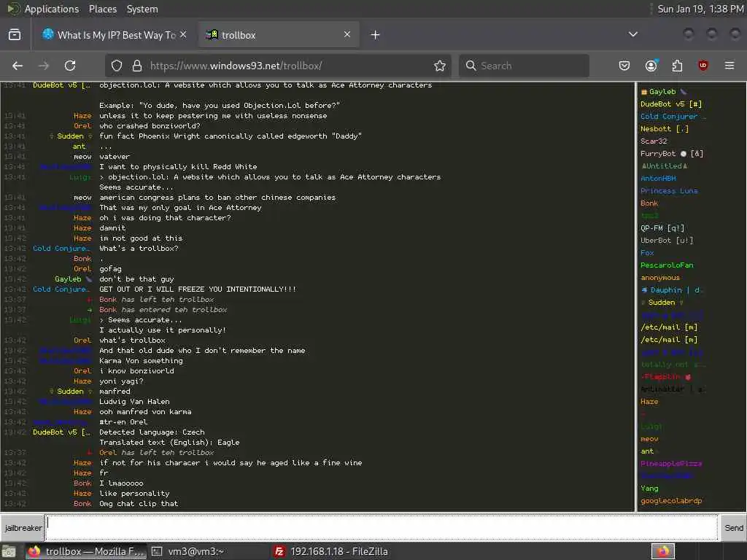Viewport: 747px width, 560px height.
Task: Open the Firefox account icon
Action: 651,66
